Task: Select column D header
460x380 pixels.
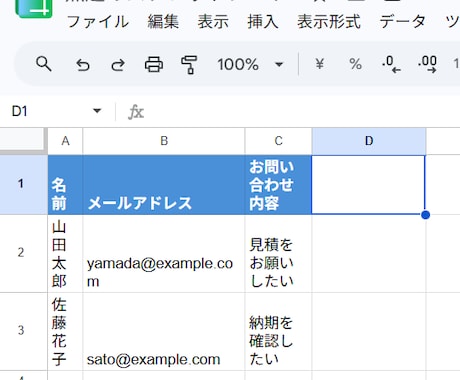Action: [369, 141]
